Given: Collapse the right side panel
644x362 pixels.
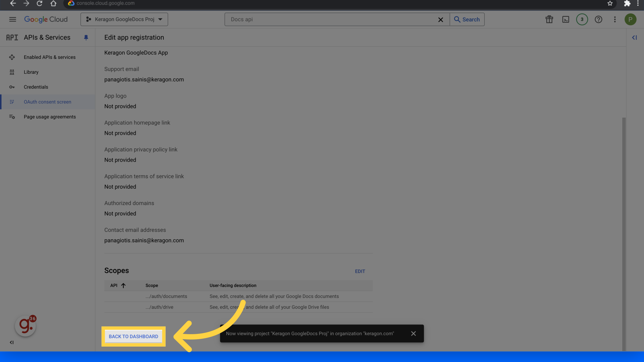Looking at the screenshot, I should click(634, 38).
